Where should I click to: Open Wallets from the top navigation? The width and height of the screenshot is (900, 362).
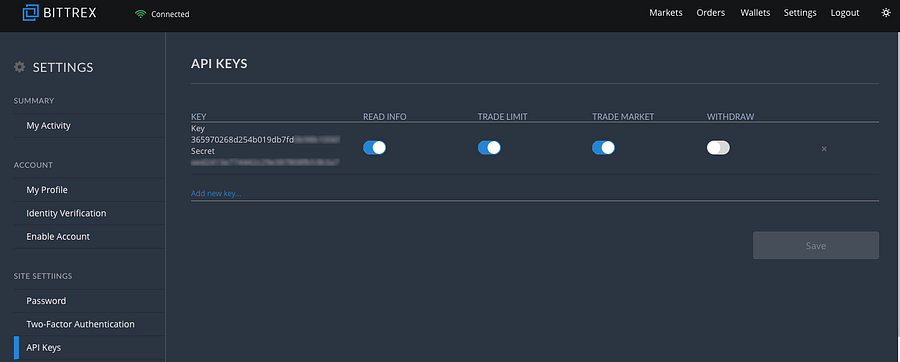click(755, 13)
